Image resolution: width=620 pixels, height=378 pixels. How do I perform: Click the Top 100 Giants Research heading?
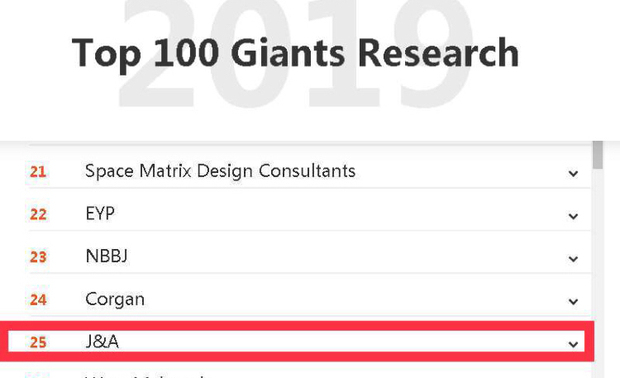point(295,53)
